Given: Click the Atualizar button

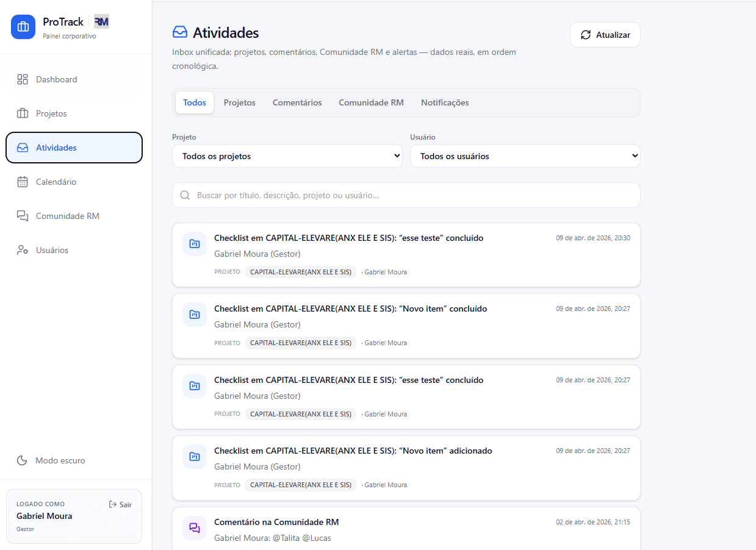Looking at the screenshot, I should (x=605, y=35).
